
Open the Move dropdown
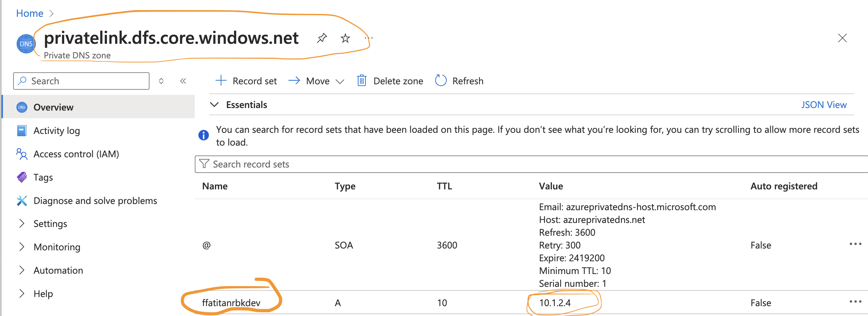(x=316, y=81)
